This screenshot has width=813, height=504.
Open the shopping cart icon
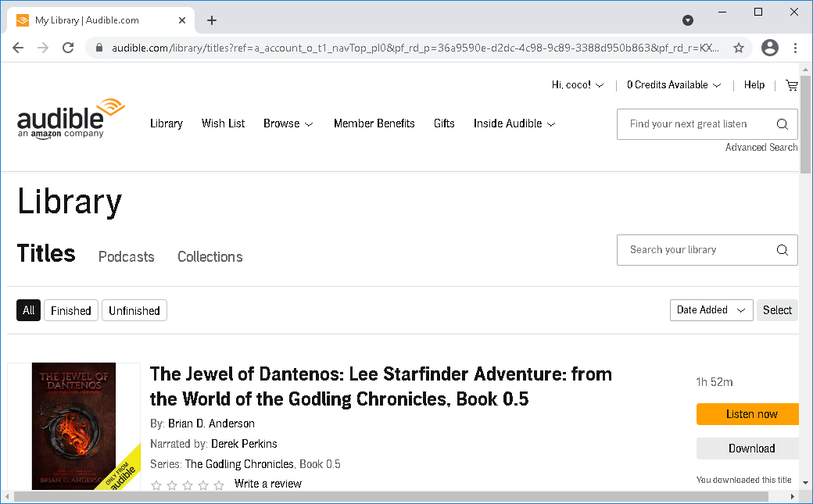click(791, 85)
